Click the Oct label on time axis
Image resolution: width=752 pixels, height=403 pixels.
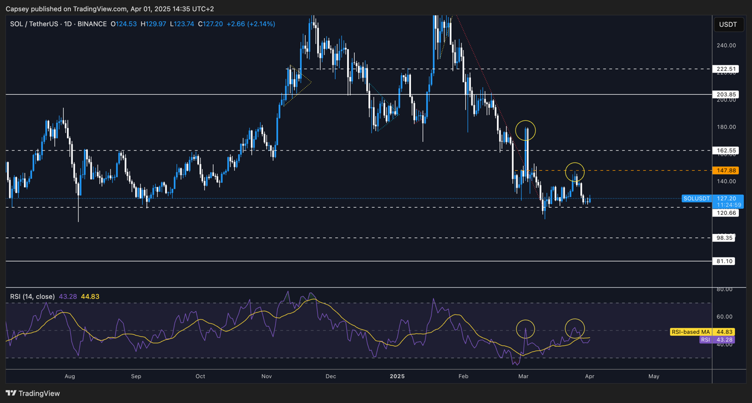click(x=200, y=377)
